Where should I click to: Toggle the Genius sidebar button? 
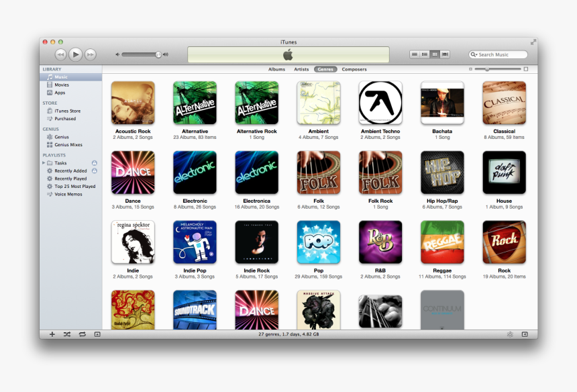pos(525,334)
